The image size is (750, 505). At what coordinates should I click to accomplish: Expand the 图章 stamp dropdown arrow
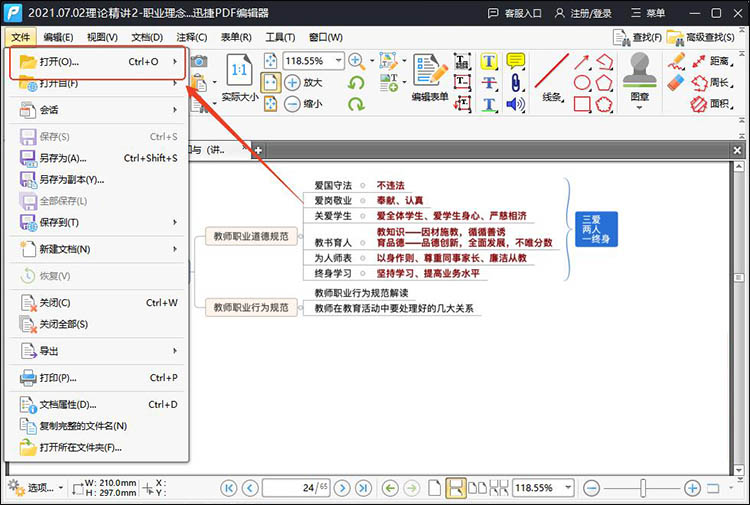tap(640, 107)
